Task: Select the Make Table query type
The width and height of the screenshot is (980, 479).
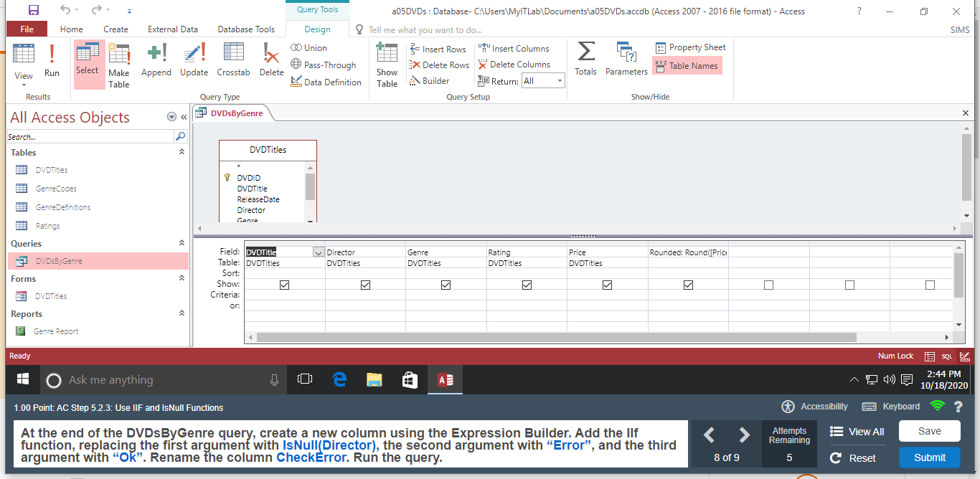Action: click(x=119, y=64)
